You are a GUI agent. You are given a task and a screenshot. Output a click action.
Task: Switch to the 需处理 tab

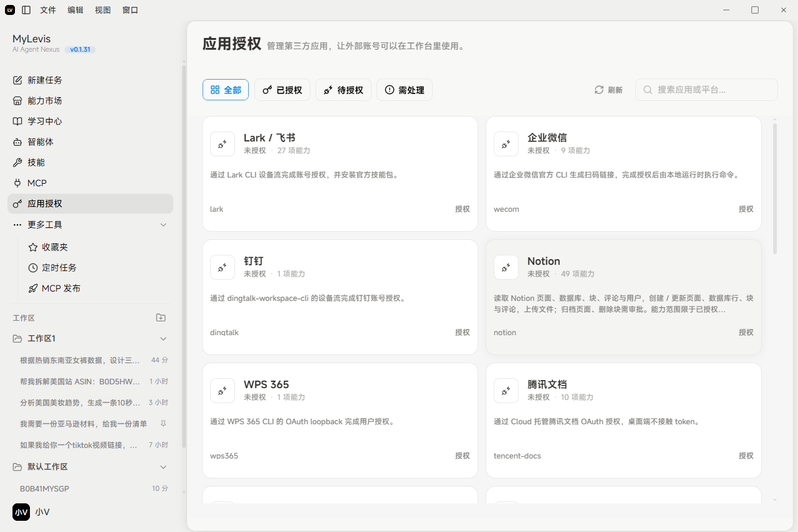(x=405, y=90)
